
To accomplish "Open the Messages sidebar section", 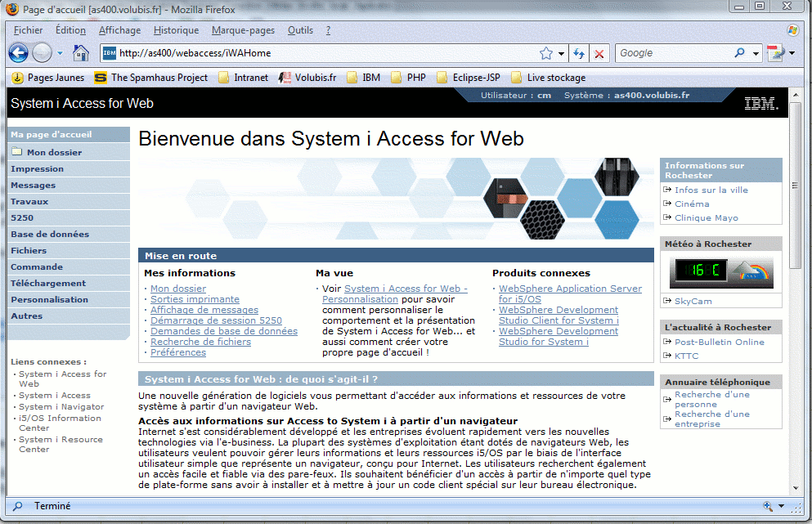I will 69,186.
